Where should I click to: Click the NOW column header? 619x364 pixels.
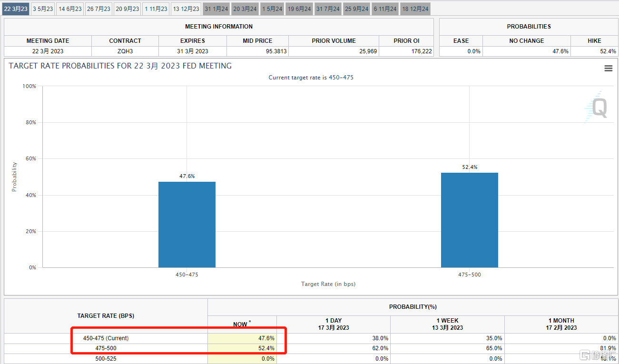(x=242, y=324)
